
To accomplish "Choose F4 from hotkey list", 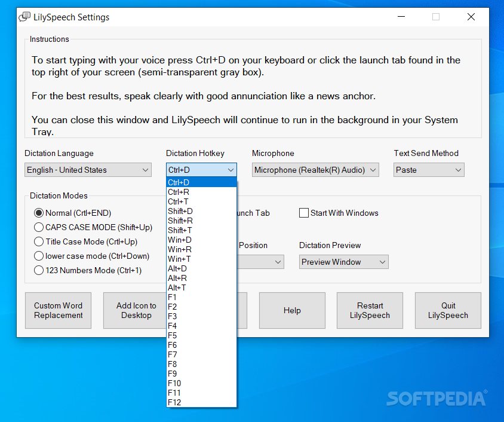I will (x=201, y=326).
